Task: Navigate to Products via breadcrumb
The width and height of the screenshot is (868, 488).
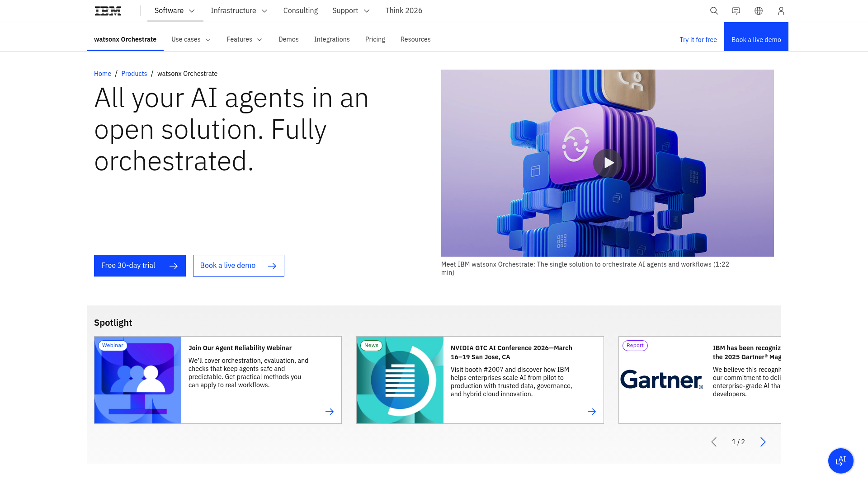Action: pyautogui.click(x=134, y=73)
